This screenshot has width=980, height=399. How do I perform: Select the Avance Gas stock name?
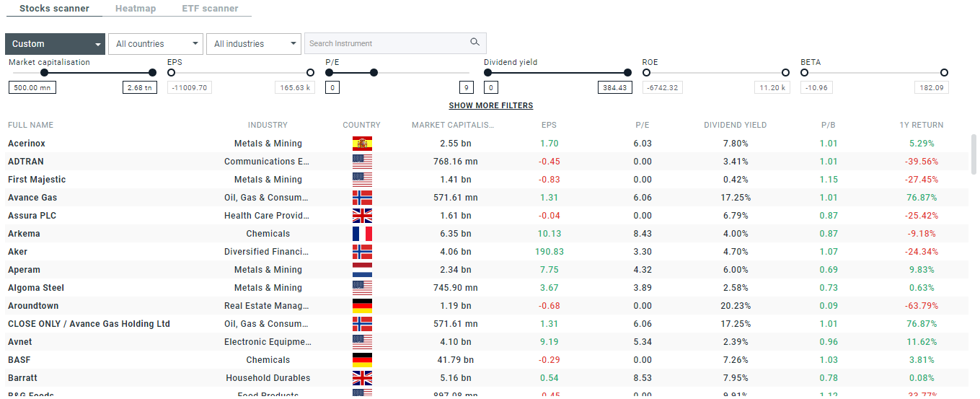(32, 198)
